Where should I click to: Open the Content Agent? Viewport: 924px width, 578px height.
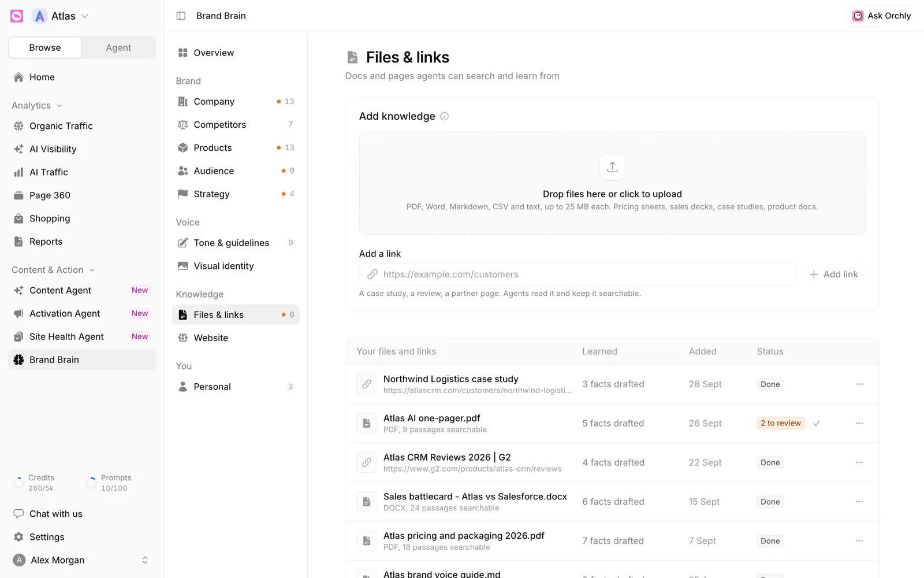pyautogui.click(x=82, y=290)
